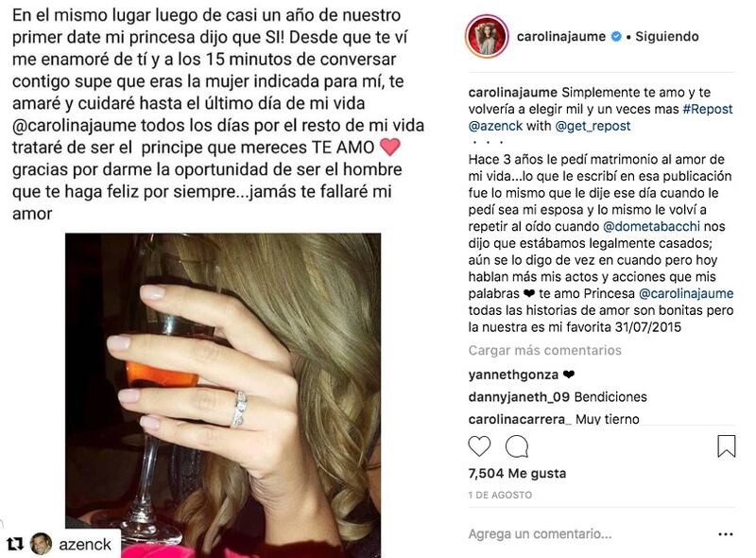Open the three-dot more options menu
This screenshot has width=756, height=558.
tap(726, 534)
